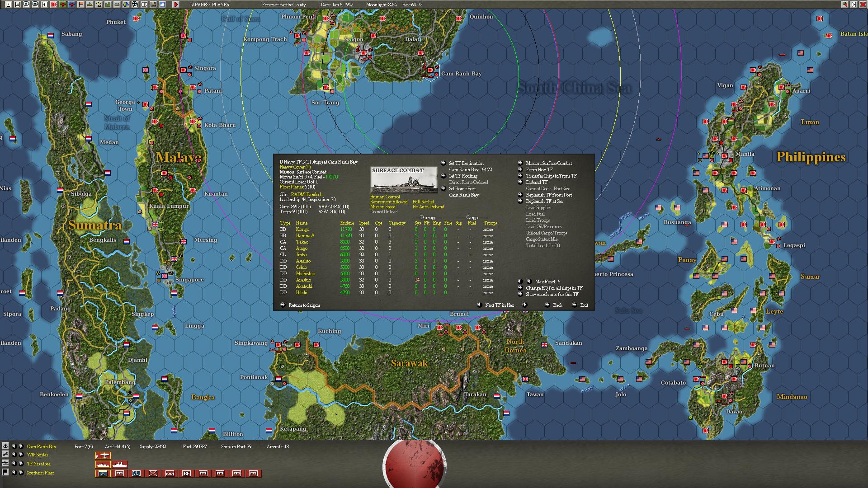This screenshot has height=488, width=868.
Task: Click the OP toolbar icon
Action: pos(144,5)
